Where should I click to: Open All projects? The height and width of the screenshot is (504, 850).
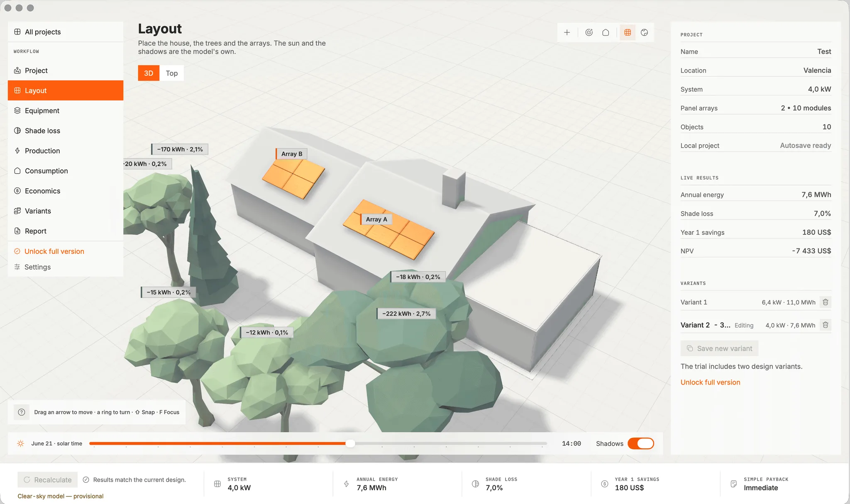click(x=66, y=32)
